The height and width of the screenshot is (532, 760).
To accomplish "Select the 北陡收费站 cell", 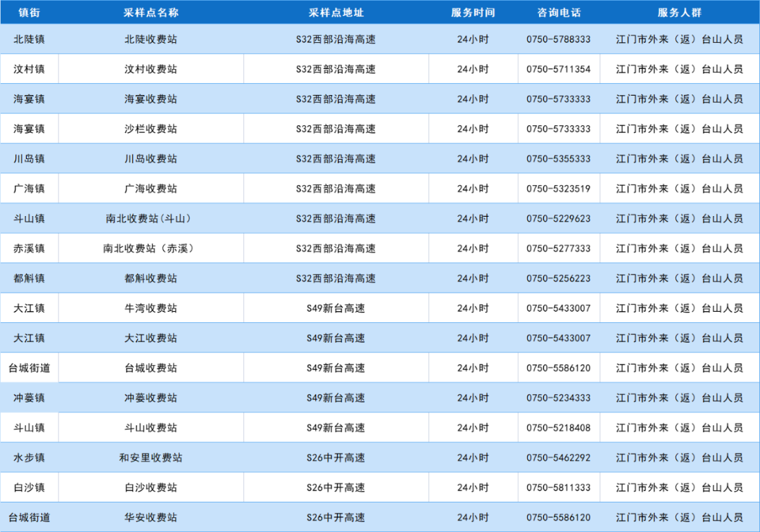I will pos(151,39).
